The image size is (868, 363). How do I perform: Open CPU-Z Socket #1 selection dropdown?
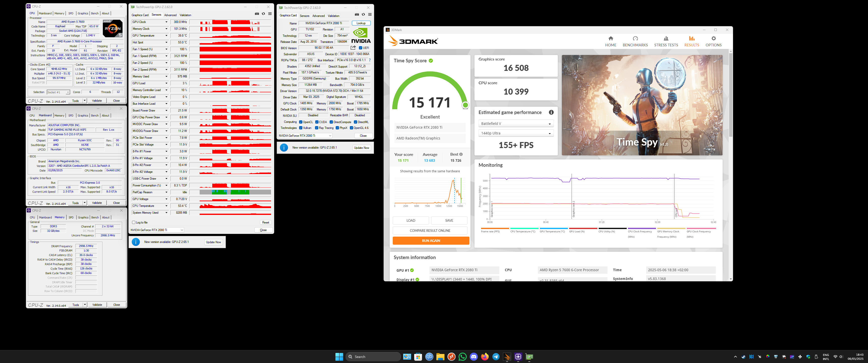tap(58, 92)
